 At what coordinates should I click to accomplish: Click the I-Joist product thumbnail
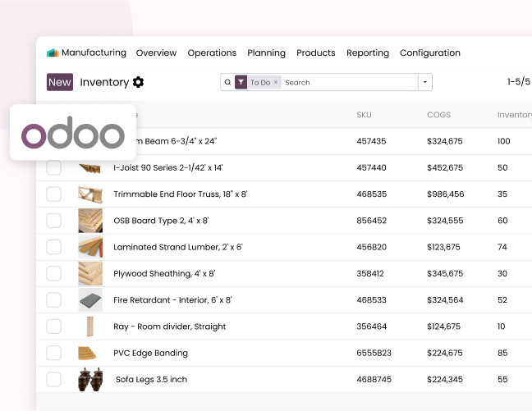point(90,168)
